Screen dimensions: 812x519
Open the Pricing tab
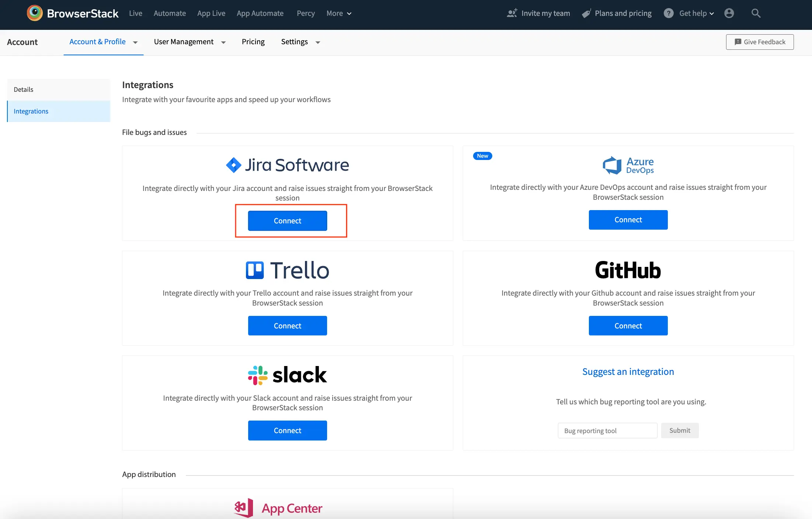(253, 42)
